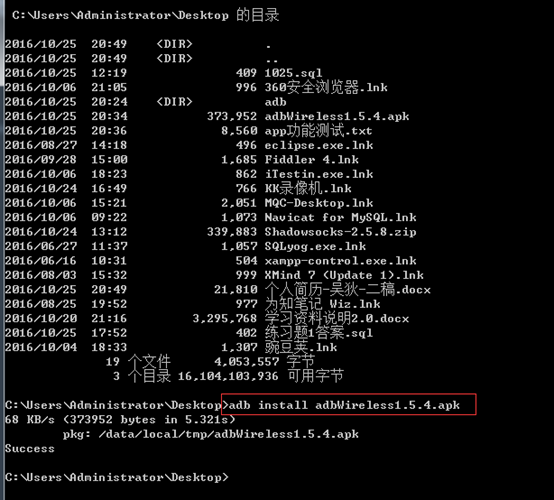Click Navicat for MySQL.lnk entry
The height and width of the screenshot is (500, 554).
[341, 217]
